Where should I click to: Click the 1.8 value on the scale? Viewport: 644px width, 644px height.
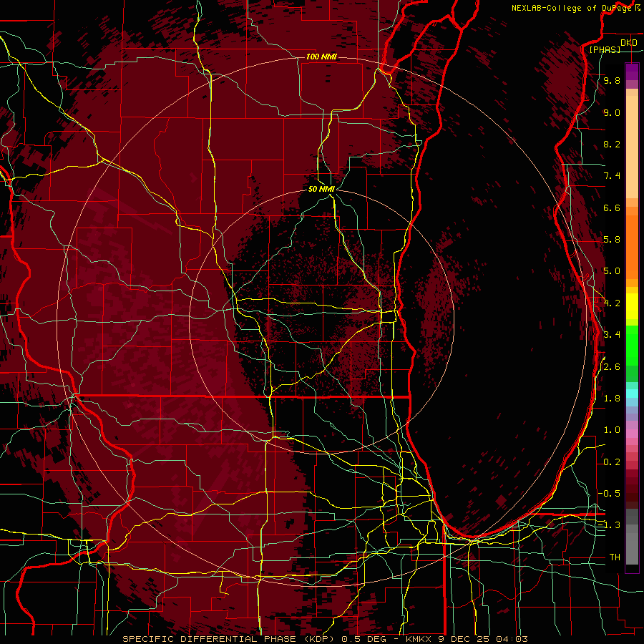click(x=612, y=398)
